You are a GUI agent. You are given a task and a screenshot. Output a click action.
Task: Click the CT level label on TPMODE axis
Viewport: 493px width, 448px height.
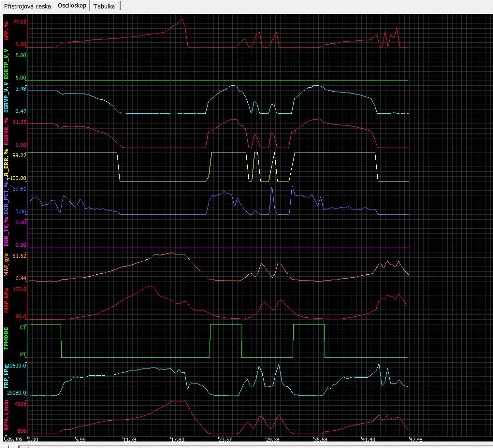(23, 327)
